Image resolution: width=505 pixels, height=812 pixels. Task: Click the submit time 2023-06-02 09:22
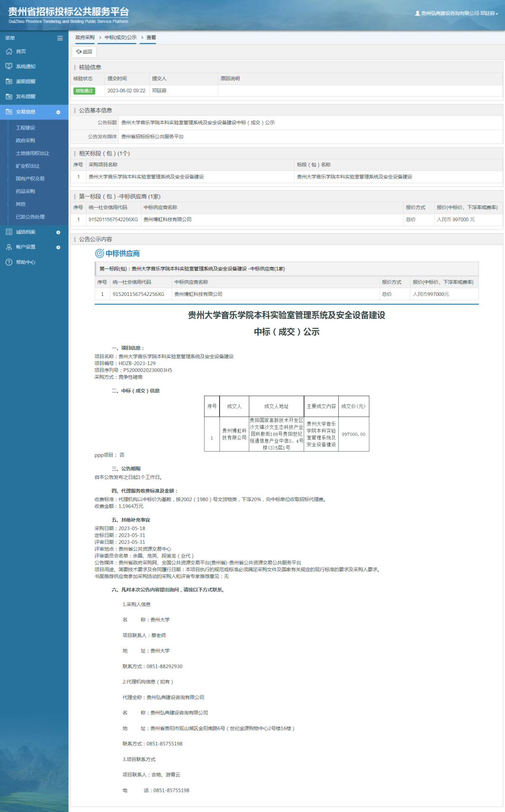point(126,91)
